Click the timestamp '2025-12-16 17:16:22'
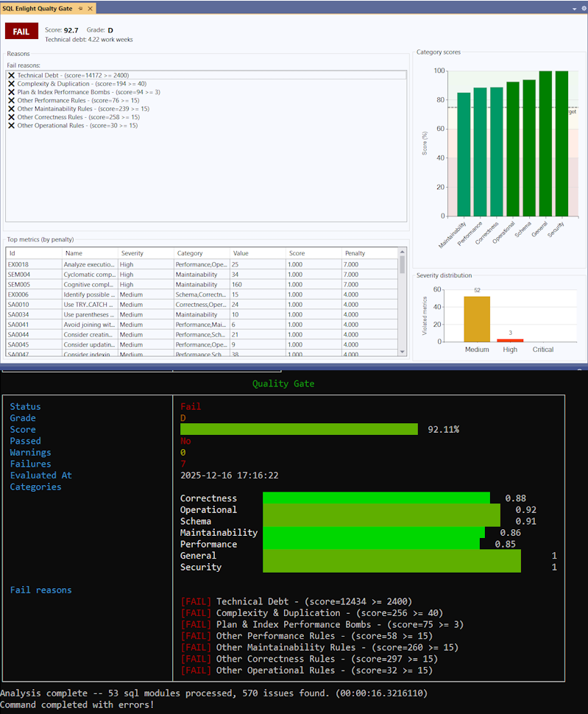Screen dimensions: 588x714 pyautogui.click(x=230, y=476)
